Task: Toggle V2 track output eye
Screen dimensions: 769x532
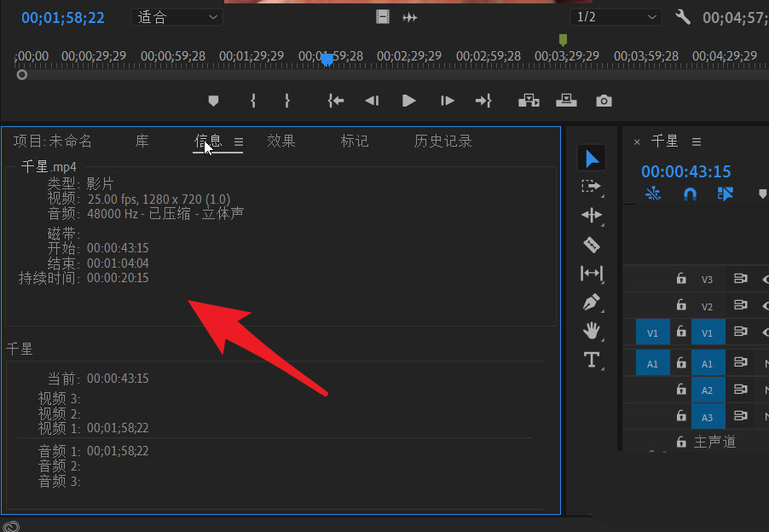Action: click(764, 306)
